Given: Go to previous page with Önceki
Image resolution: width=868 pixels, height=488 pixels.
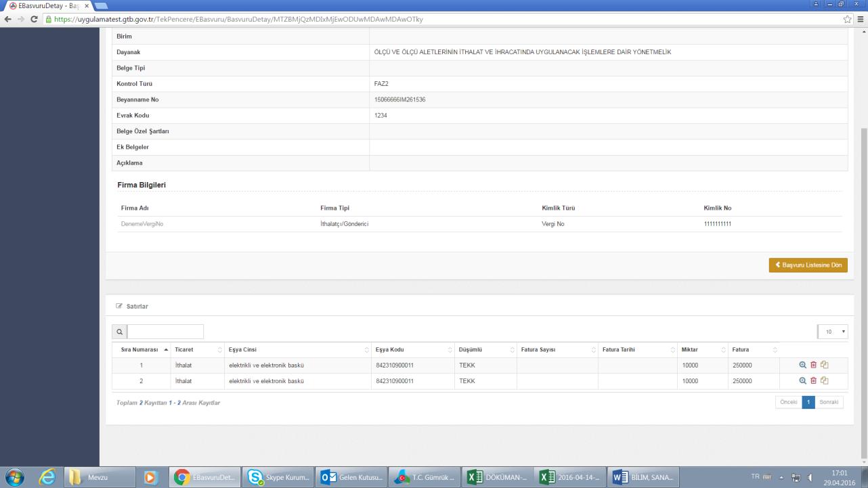Looking at the screenshot, I should point(789,402).
